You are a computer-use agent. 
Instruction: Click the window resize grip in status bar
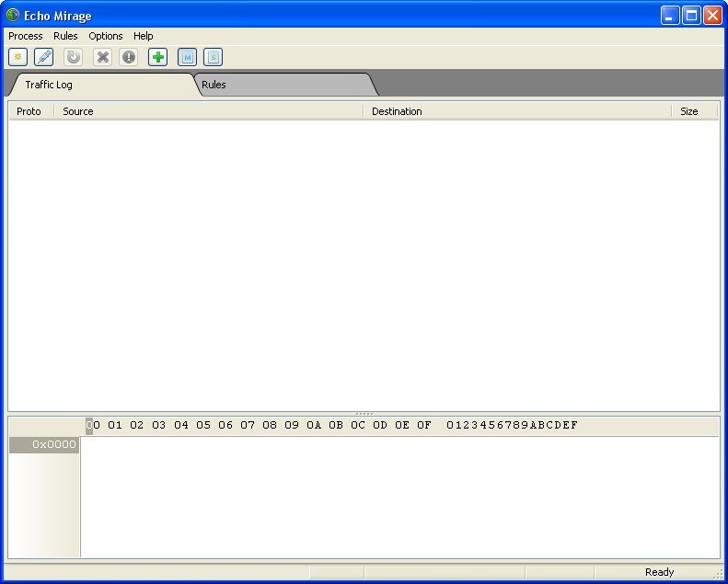click(719, 574)
